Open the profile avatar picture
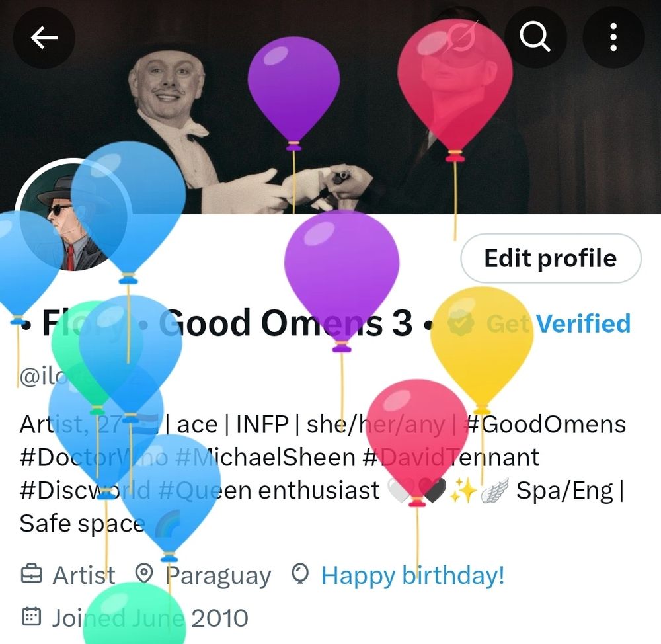 pos(73,216)
